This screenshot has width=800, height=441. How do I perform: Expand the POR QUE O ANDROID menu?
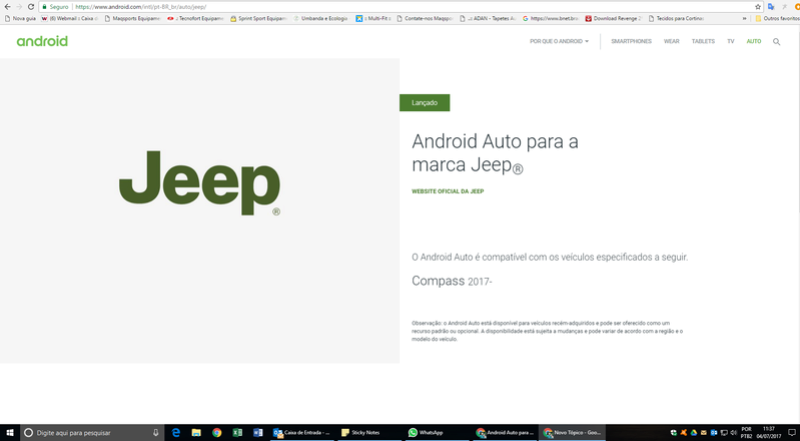[559, 41]
